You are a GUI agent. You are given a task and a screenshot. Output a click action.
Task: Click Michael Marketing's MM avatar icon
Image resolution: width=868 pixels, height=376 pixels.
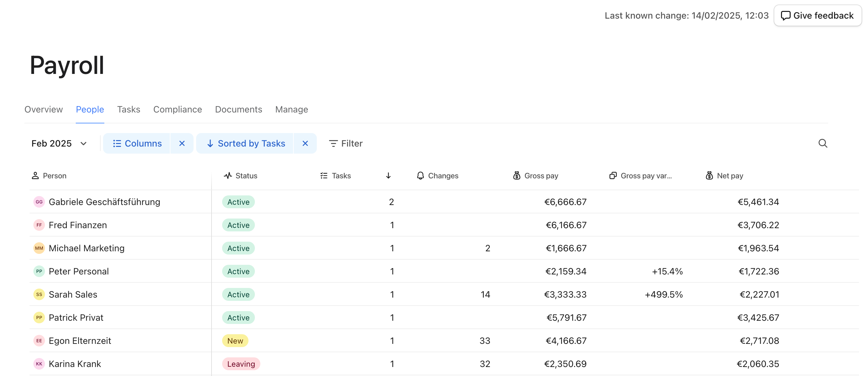39,248
